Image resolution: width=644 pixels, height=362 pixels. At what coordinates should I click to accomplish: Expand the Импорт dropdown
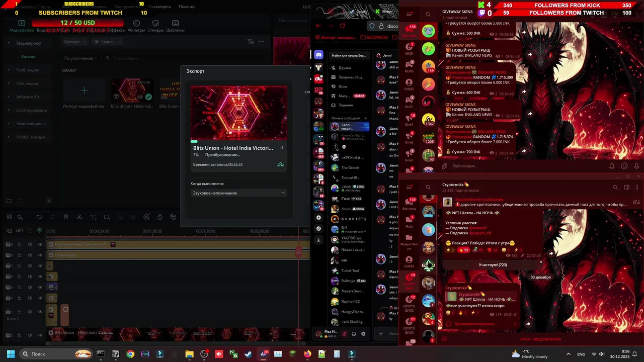click(74, 42)
